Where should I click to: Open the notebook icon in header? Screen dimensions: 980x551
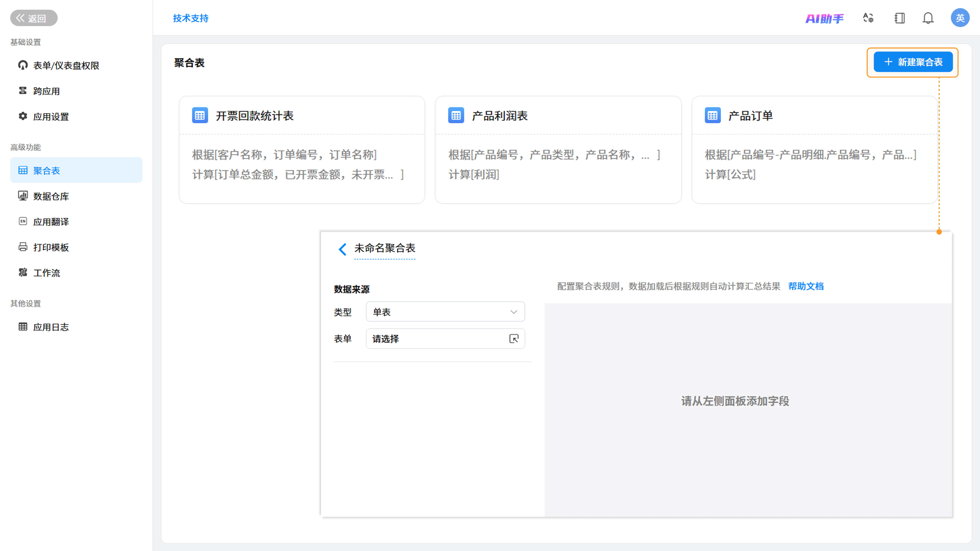click(899, 18)
